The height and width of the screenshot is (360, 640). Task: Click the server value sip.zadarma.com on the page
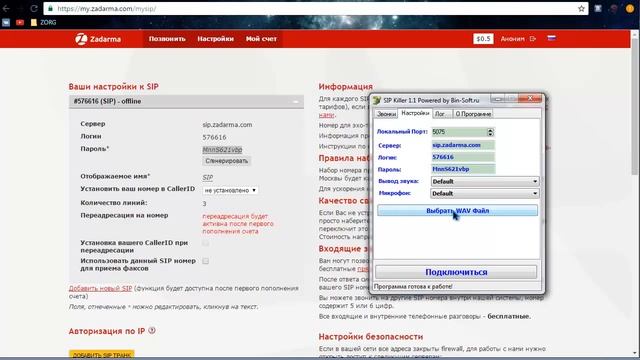point(227,125)
